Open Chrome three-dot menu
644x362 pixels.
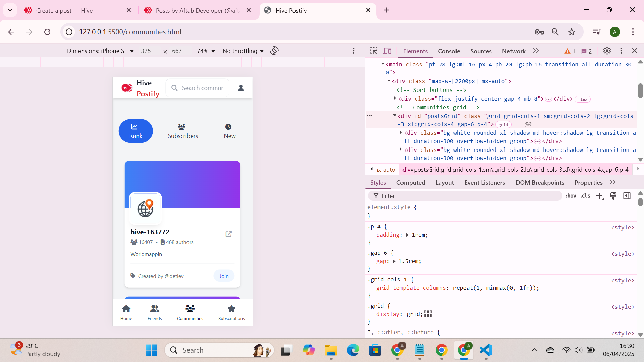click(633, 32)
